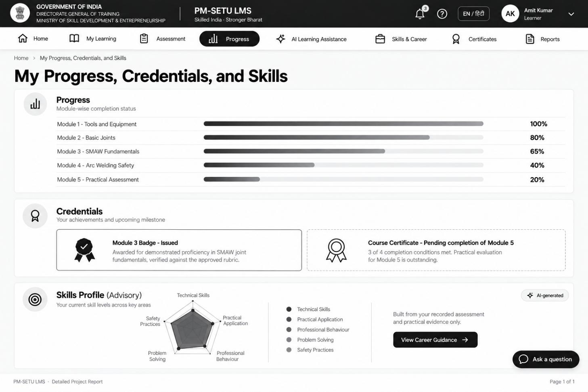Expand the Amit Kumar account dropdown chevron

point(571,14)
